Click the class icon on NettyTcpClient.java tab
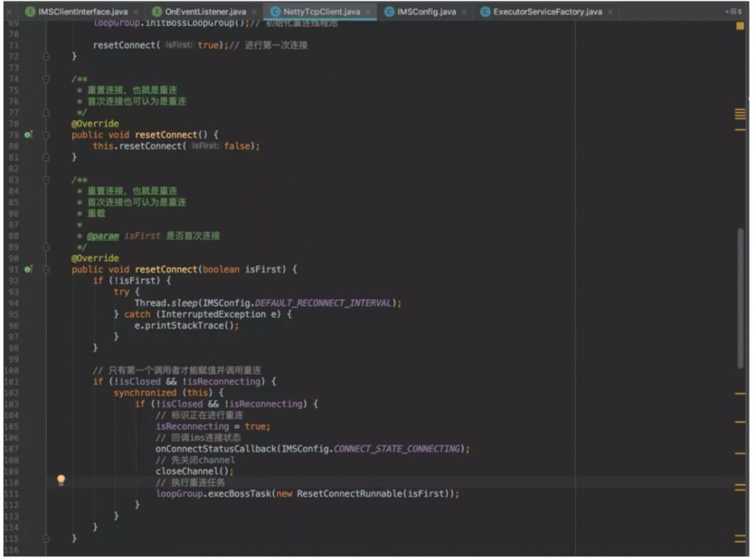Viewport: 755px width, 560px height. 276,11
